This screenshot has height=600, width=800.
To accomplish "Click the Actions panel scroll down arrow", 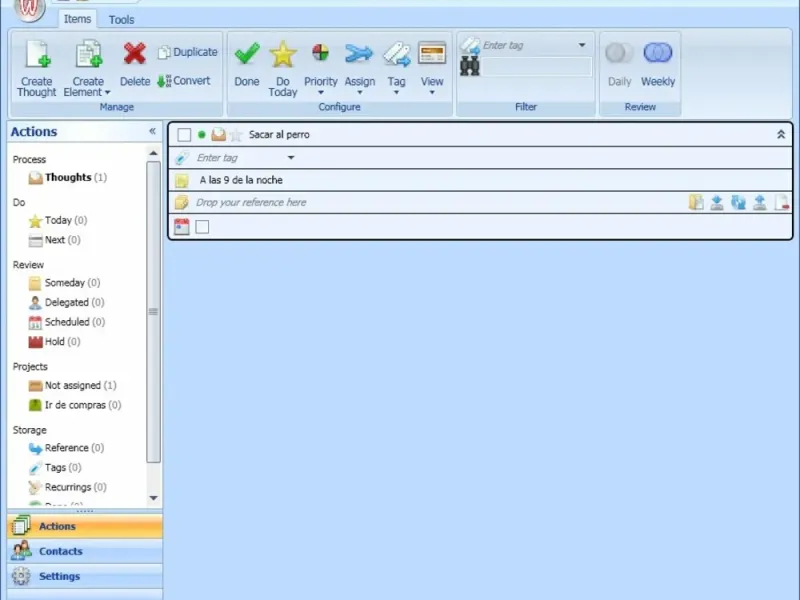I will pyautogui.click(x=153, y=498).
